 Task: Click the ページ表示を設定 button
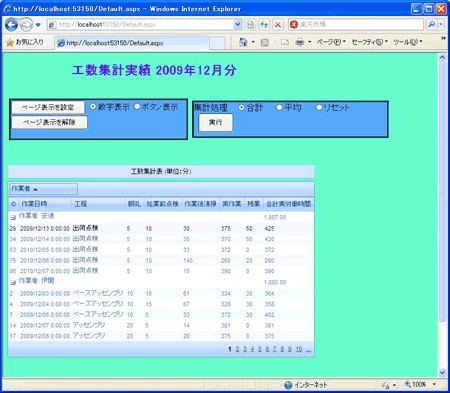coord(48,107)
